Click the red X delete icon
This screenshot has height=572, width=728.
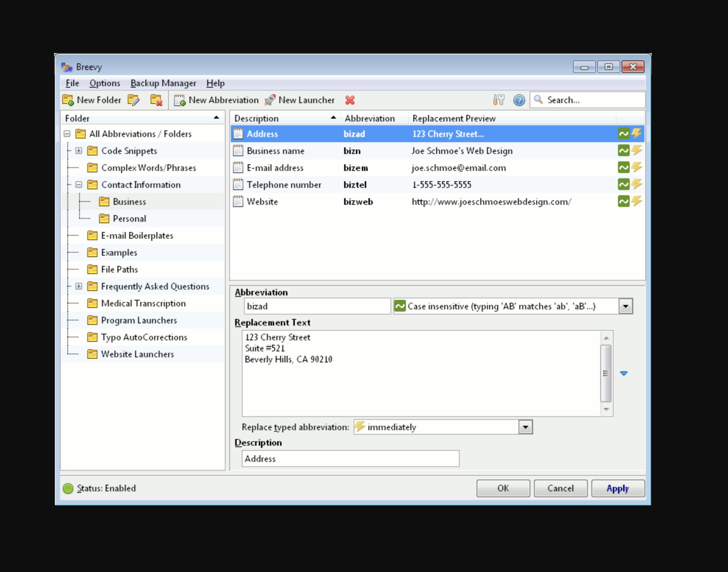tap(350, 100)
